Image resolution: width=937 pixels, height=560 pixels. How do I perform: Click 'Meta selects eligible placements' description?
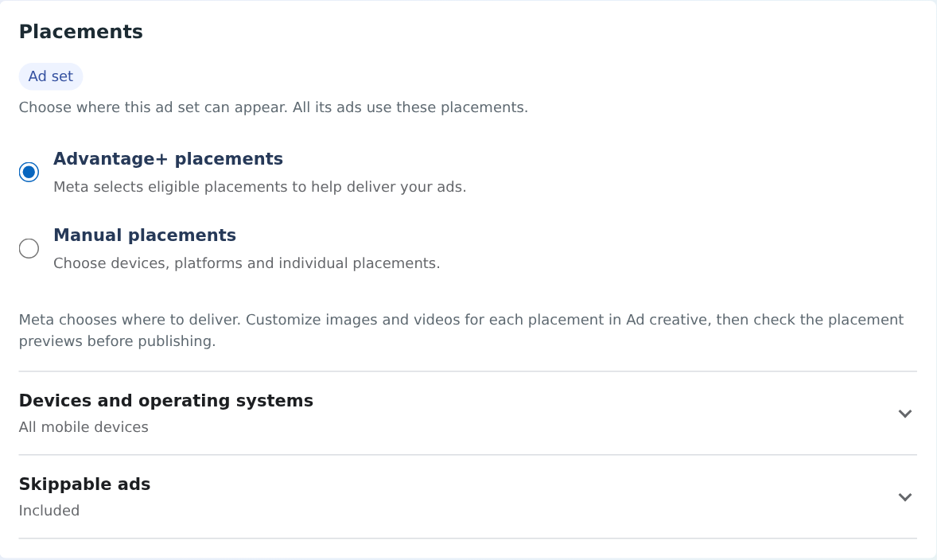point(260,187)
